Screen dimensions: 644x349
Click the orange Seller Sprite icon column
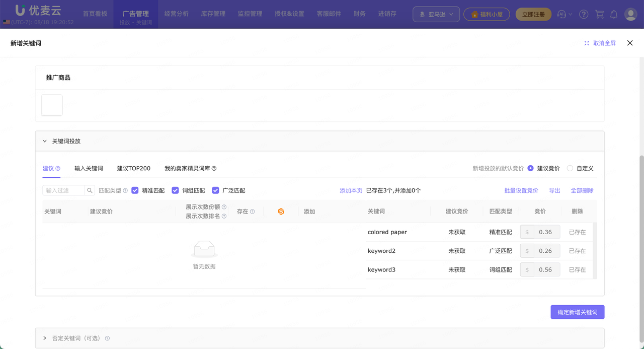[281, 212]
